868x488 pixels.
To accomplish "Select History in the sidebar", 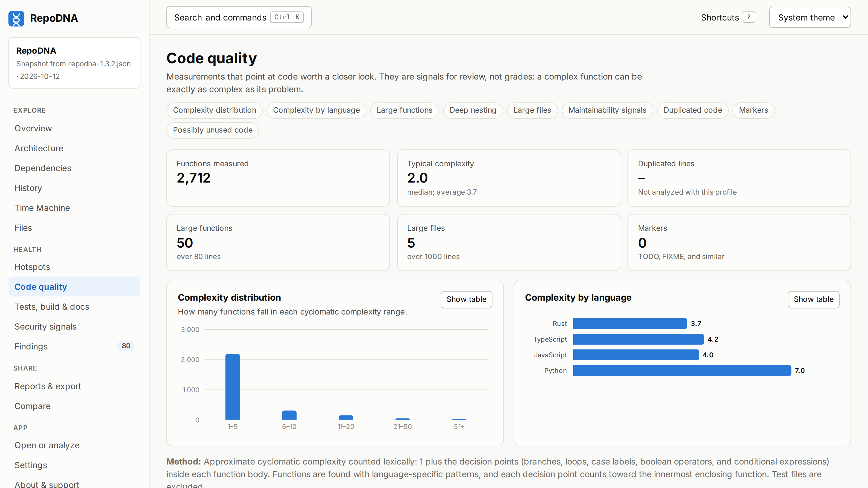I will pyautogui.click(x=74, y=188).
